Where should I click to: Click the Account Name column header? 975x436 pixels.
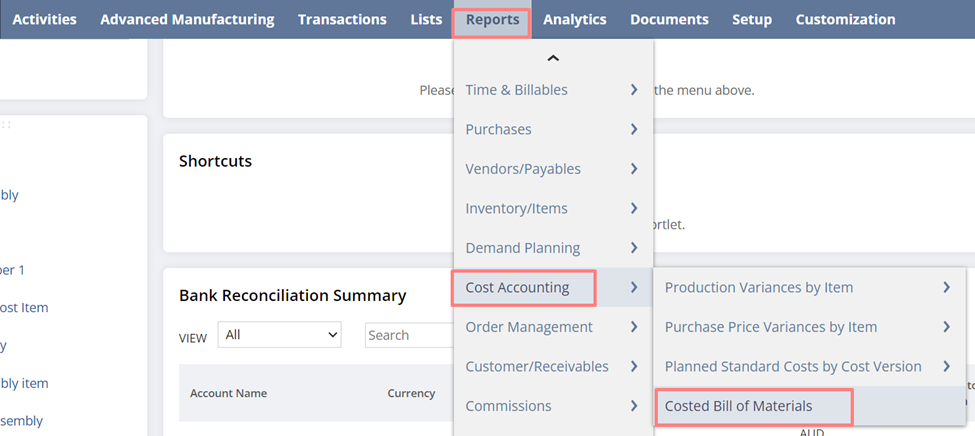point(228,393)
